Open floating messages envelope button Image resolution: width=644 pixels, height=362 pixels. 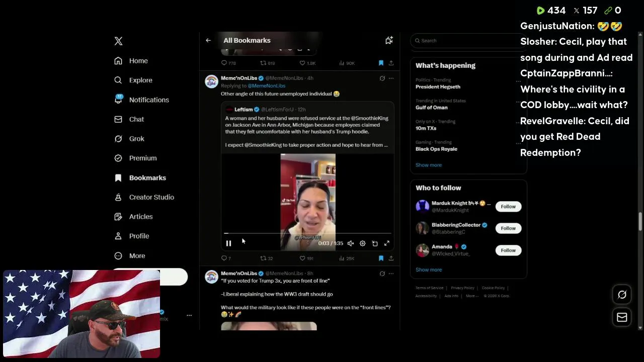tap(622, 317)
